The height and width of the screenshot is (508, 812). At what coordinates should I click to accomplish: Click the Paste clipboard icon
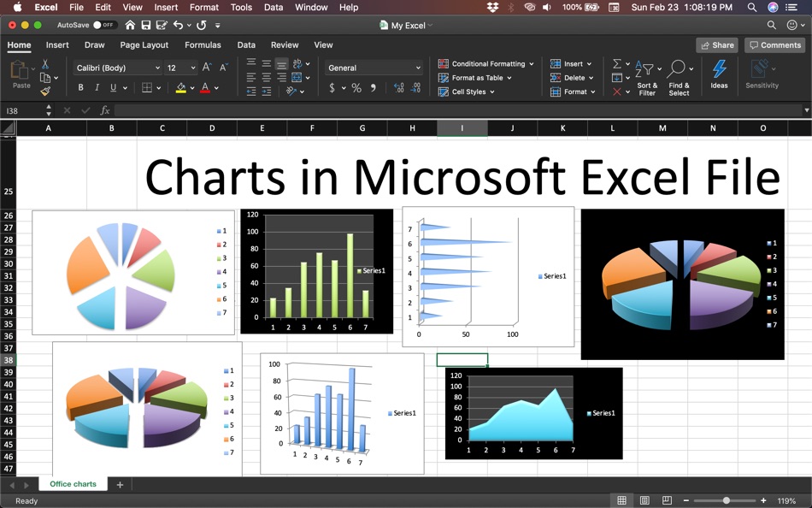pos(19,70)
